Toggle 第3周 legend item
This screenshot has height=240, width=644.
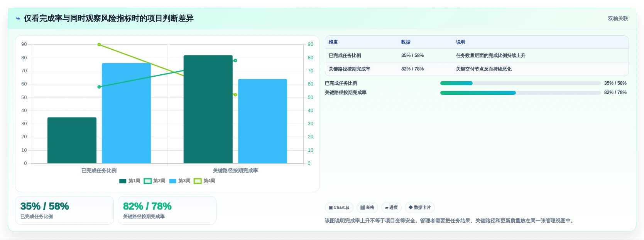point(180,181)
